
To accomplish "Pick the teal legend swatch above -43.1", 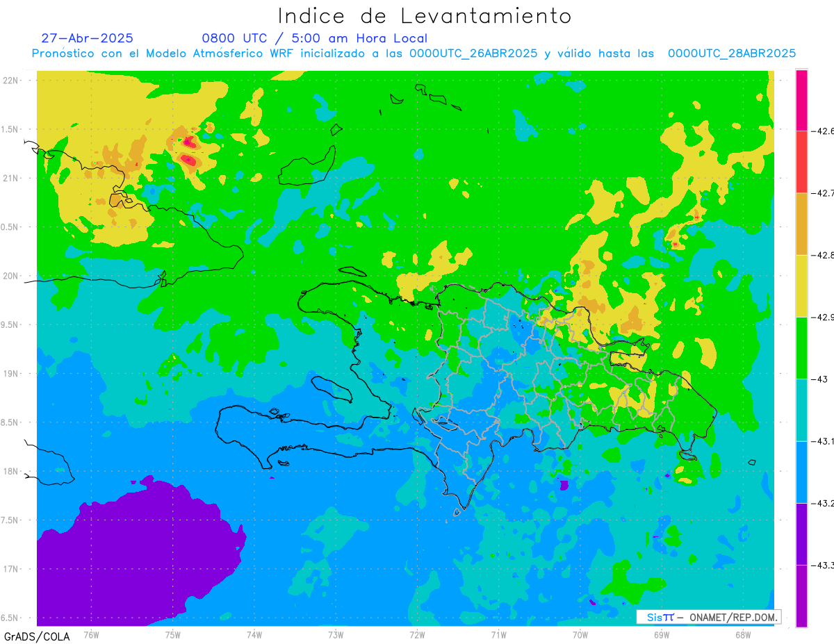I will [x=801, y=410].
